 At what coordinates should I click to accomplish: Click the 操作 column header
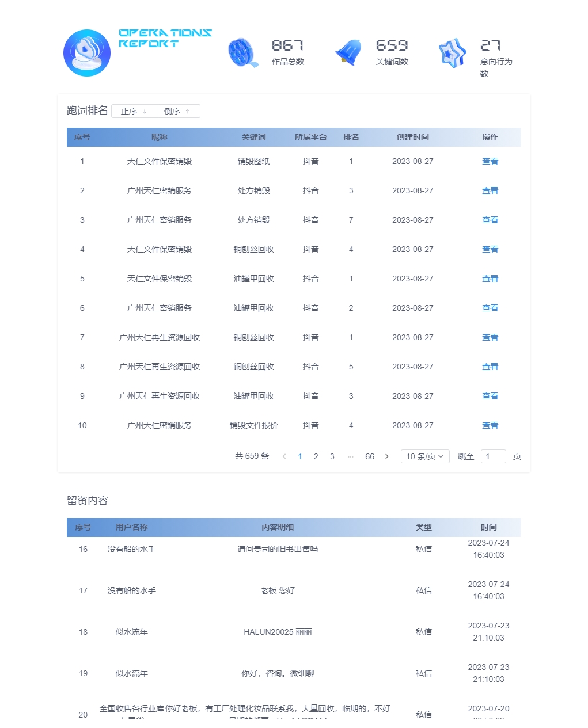coord(490,137)
